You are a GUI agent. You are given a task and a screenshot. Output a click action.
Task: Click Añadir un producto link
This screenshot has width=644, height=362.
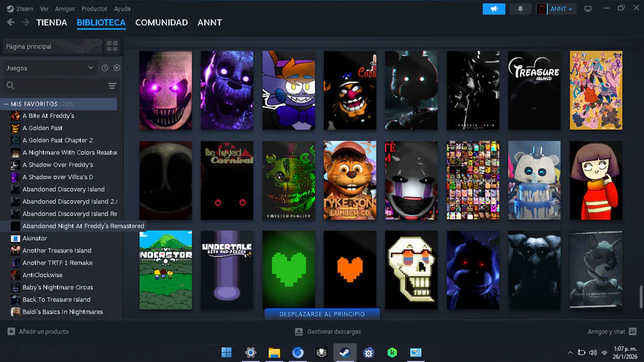pos(44,332)
